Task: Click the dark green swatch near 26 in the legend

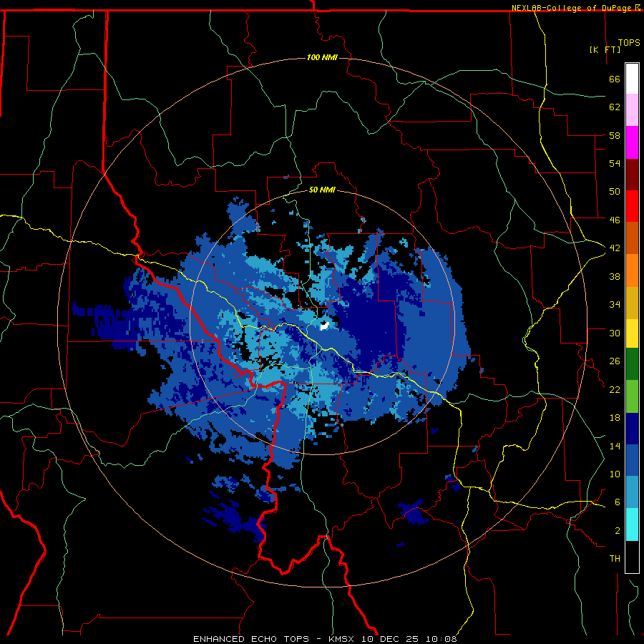Action: pyautogui.click(x=632, y=364)
